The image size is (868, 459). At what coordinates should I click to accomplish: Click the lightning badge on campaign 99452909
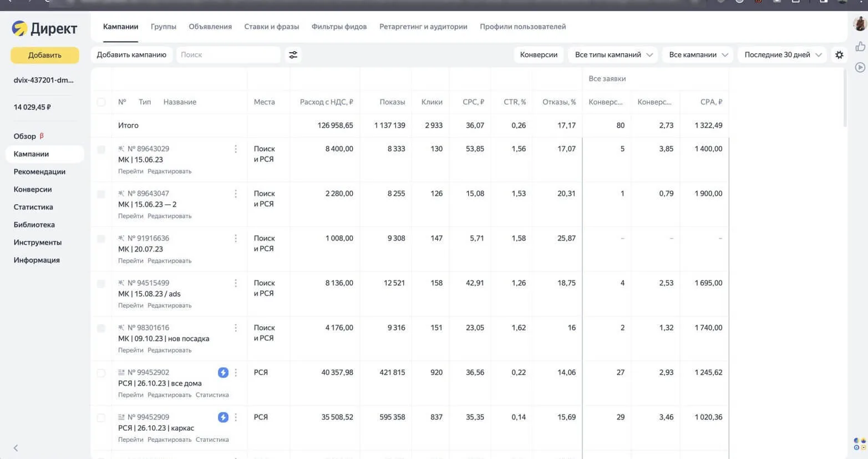223,417
